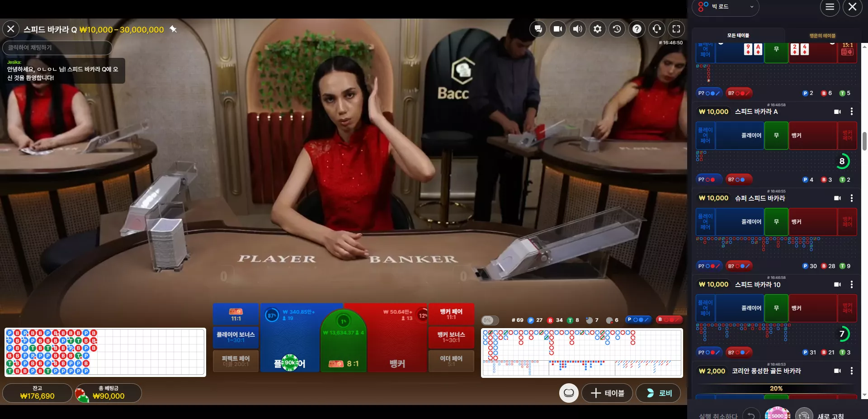Click the 잔고 ₩176,690 balance display
Image resolution: width=868 pixels, height=419 pixels.
click(x=38, y=393)
